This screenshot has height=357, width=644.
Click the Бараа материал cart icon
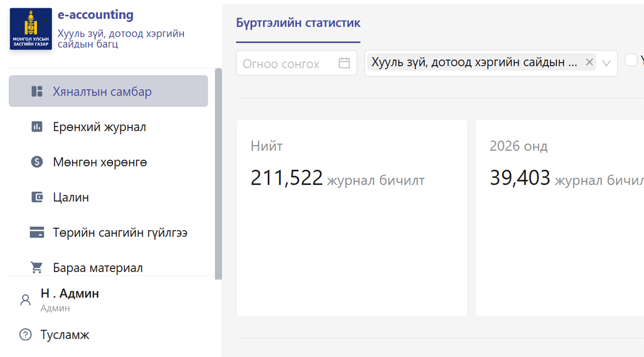pos(37,267)
